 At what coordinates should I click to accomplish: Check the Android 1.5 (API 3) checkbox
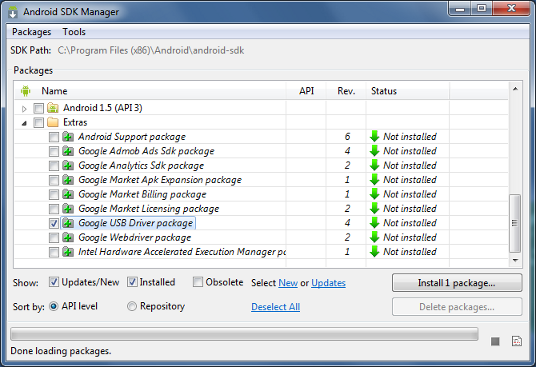tap(38, 108)
